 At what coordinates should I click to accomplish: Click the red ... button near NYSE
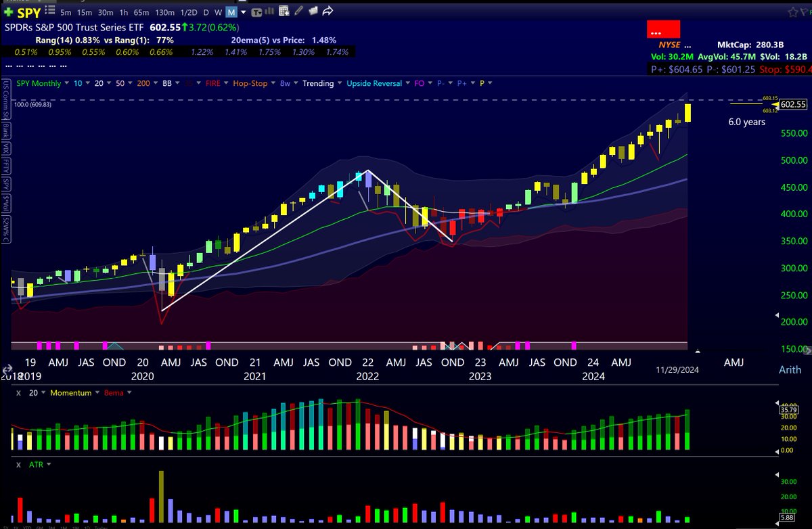pyautogui.click(x=663, y=30)
